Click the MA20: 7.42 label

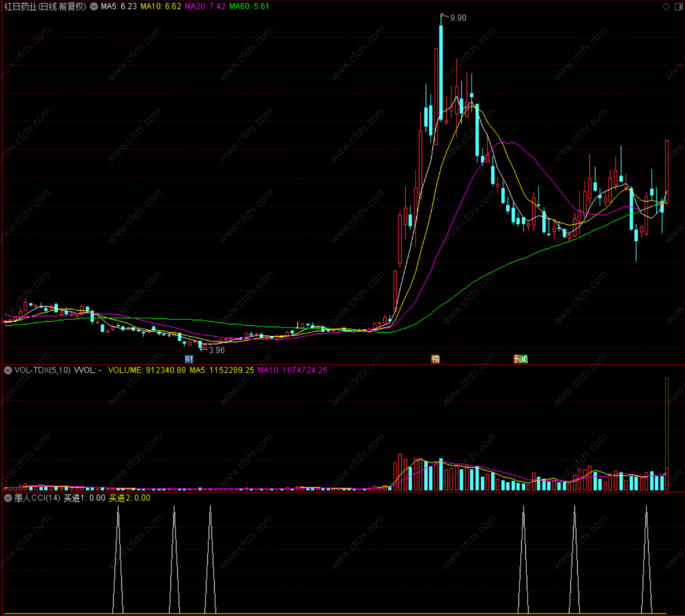(x=205, y=6)
